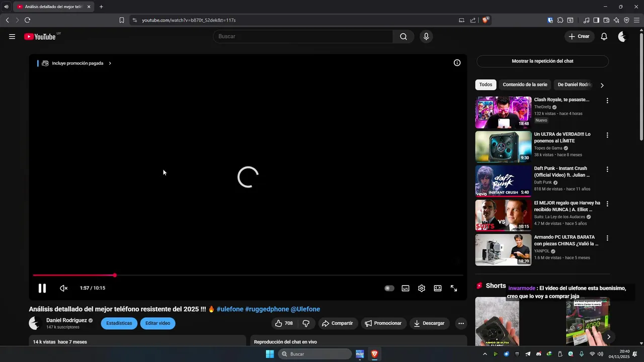Show more filter chips with the arrow

coord(602,85)
